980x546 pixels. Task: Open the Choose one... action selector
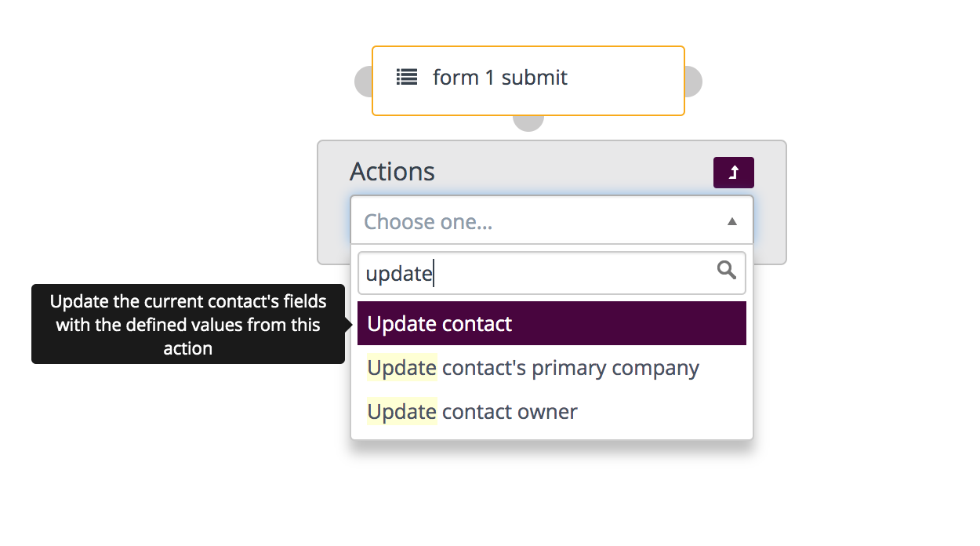(x=551, y=221)
